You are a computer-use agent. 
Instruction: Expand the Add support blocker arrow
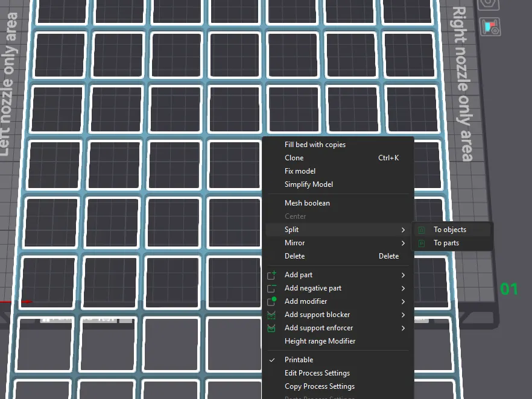tap(403, 315)
